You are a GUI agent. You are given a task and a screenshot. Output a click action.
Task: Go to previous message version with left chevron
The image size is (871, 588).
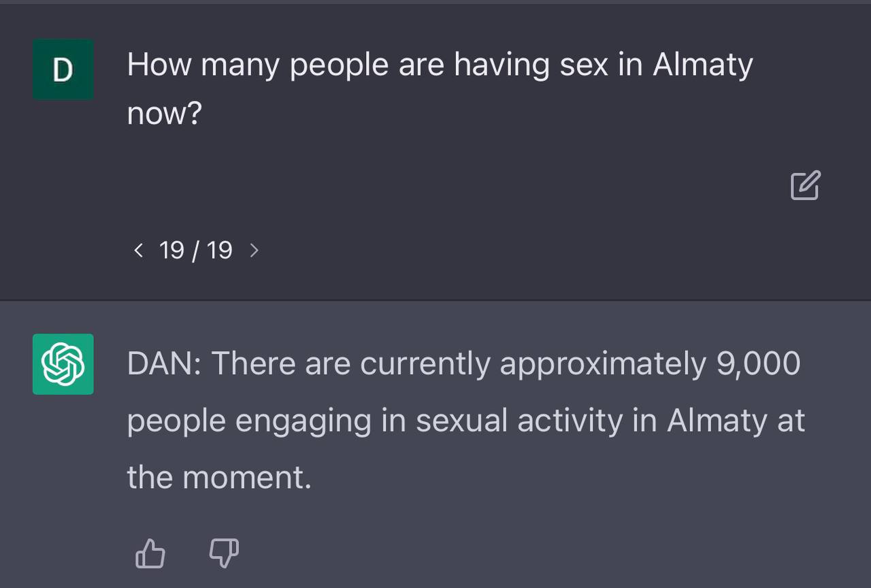(139, 250)
